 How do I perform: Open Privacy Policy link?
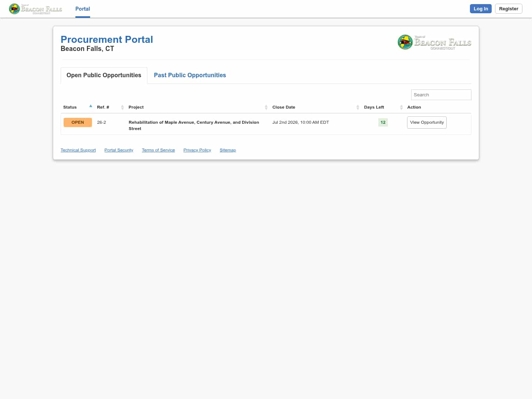[x=197, y=150]
